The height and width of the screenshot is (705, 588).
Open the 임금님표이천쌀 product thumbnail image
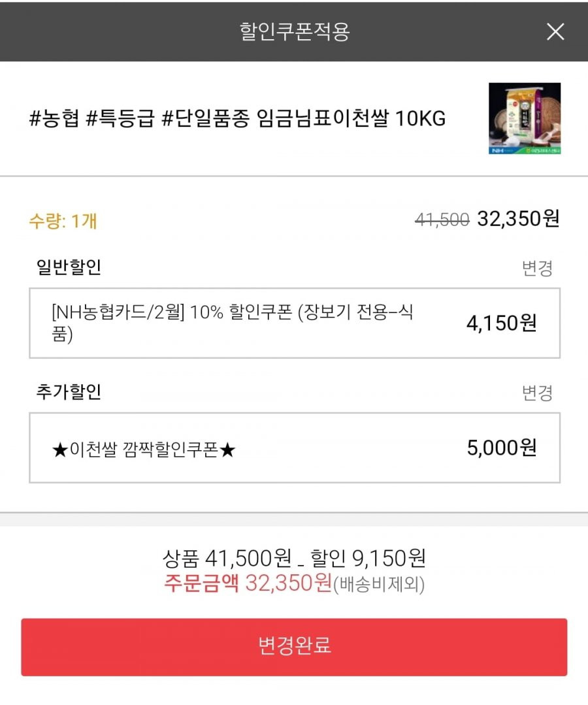[x=525, y=118]
